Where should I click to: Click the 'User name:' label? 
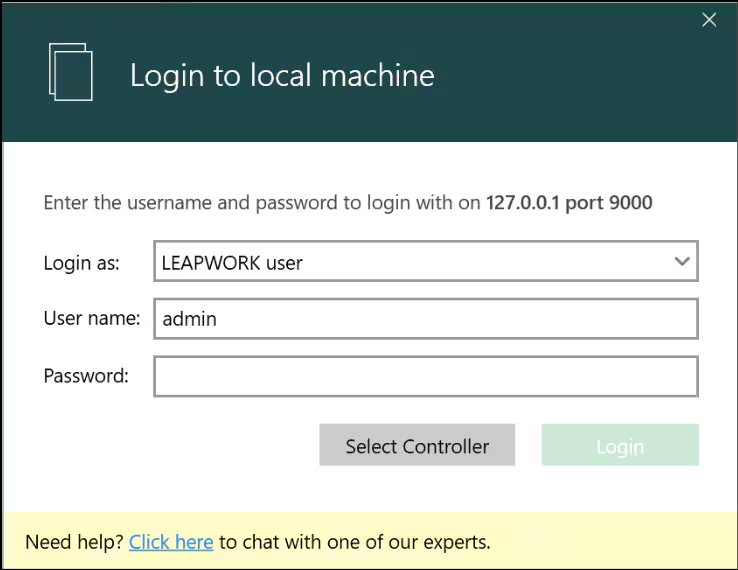coord(91,319)
